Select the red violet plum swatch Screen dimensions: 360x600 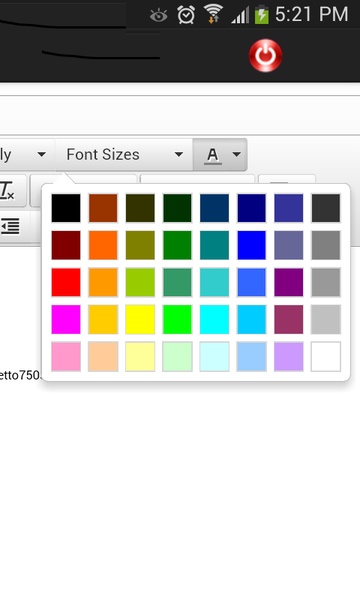tap(288, 319)
